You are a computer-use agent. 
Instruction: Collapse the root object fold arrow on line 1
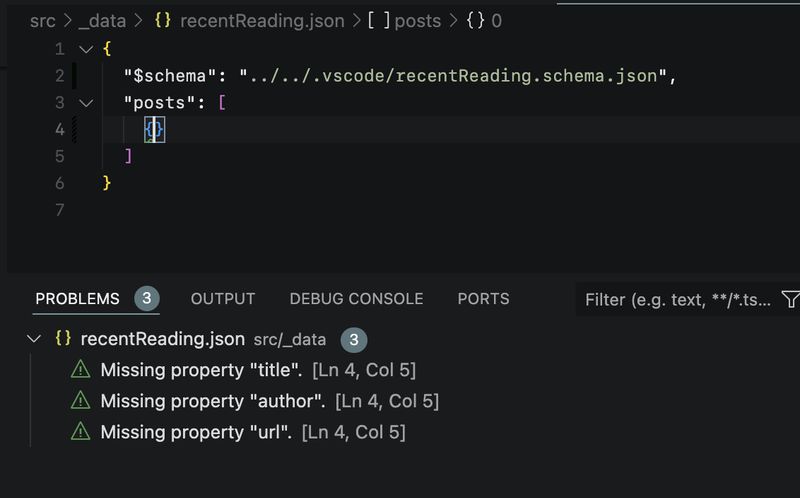coord(85,49)
